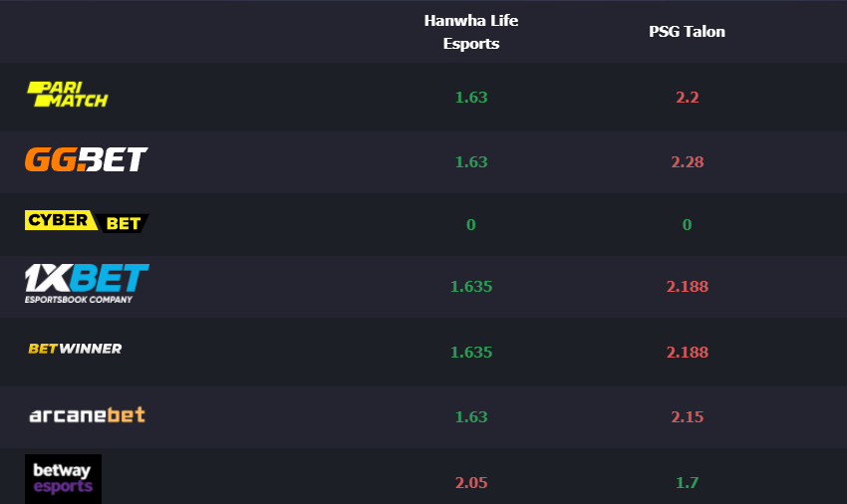
Task: Choose arcanebet 2.15 odds on PSG Talon
Action: click(688, 417)
